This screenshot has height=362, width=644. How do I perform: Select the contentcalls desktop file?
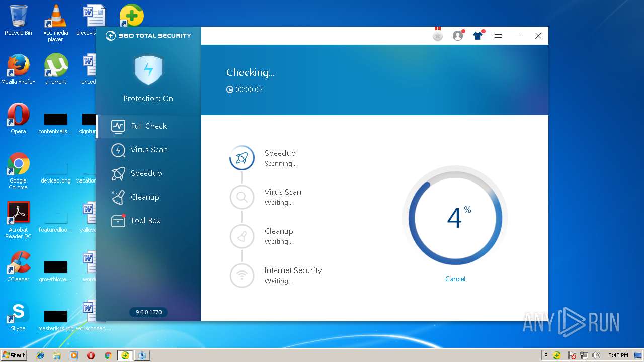pyautogui.click(x=55, y=123)
